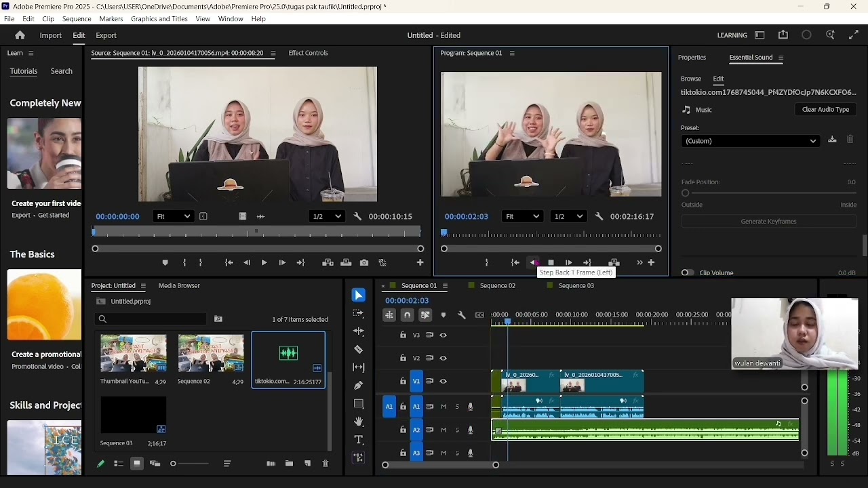Select the Selection tool in the toolbar
Image resolution: width=868 pixels, height=488 pixels.
tap(359, 296)
